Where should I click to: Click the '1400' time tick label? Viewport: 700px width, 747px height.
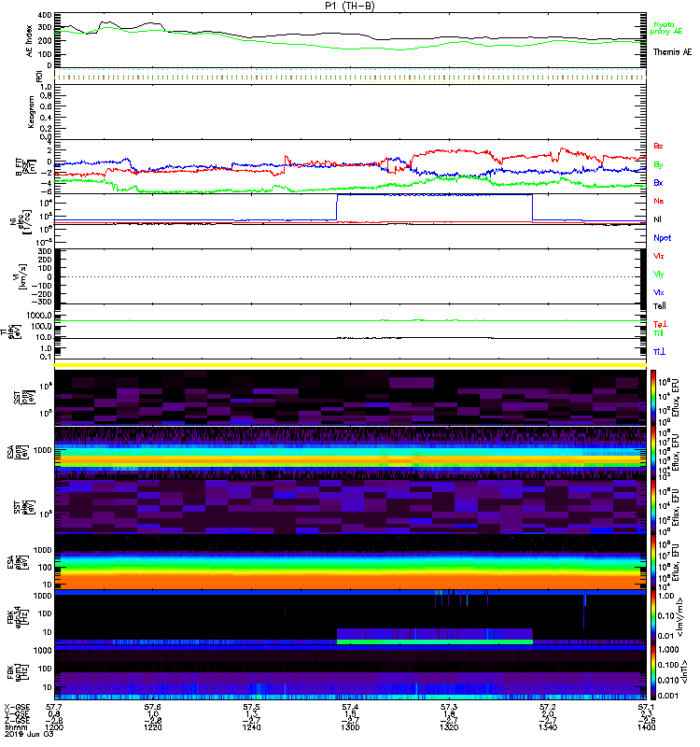[646, 727]
